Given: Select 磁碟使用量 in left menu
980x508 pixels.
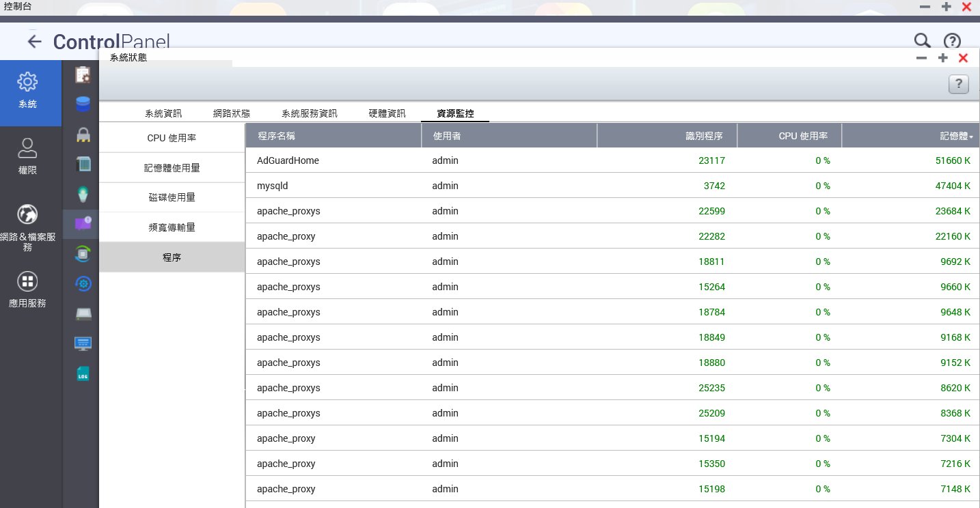Looking at the screenshot, I should click(x=172, y=197).
